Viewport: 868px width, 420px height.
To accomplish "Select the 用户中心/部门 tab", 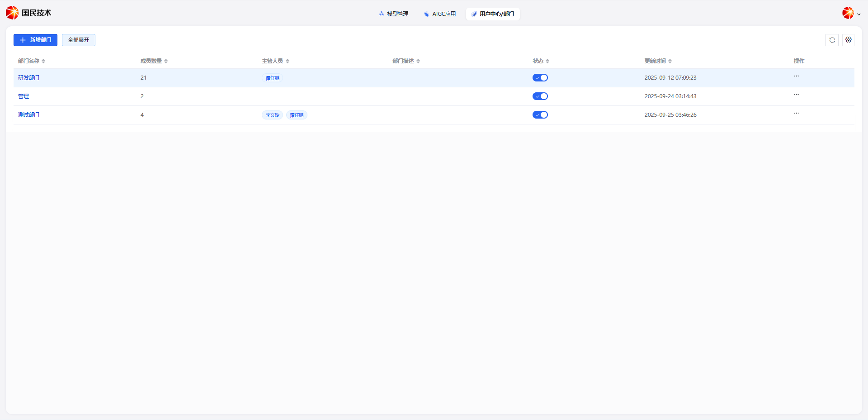I will tap(493, 14).
